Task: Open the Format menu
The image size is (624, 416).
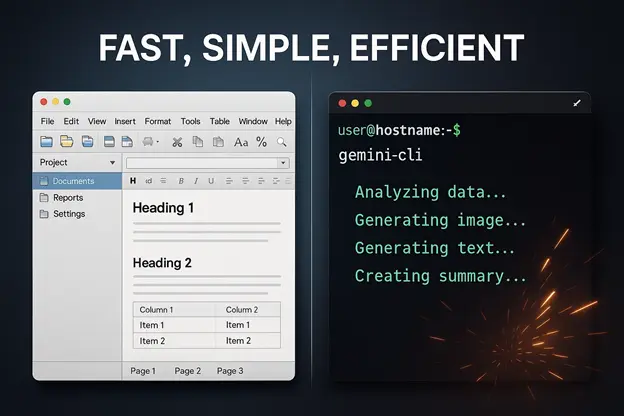Action: coord(158,121)
